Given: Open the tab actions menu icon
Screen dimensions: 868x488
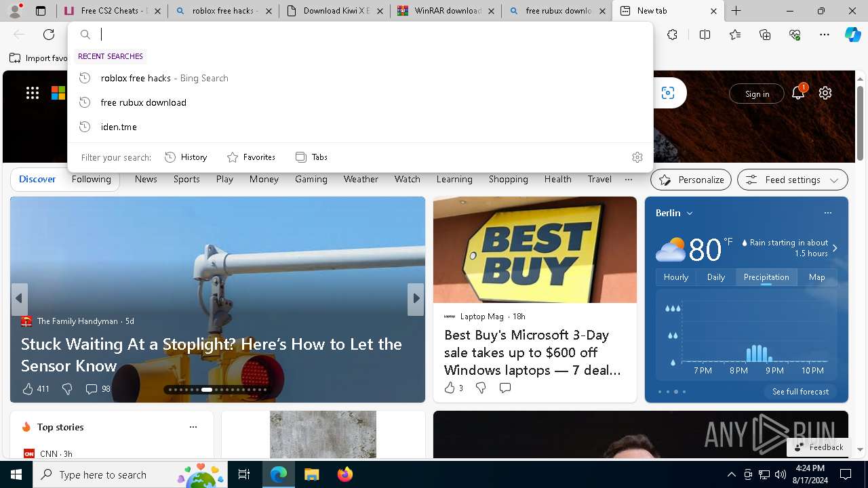Looking at the screenshot, I should [41, 11].
